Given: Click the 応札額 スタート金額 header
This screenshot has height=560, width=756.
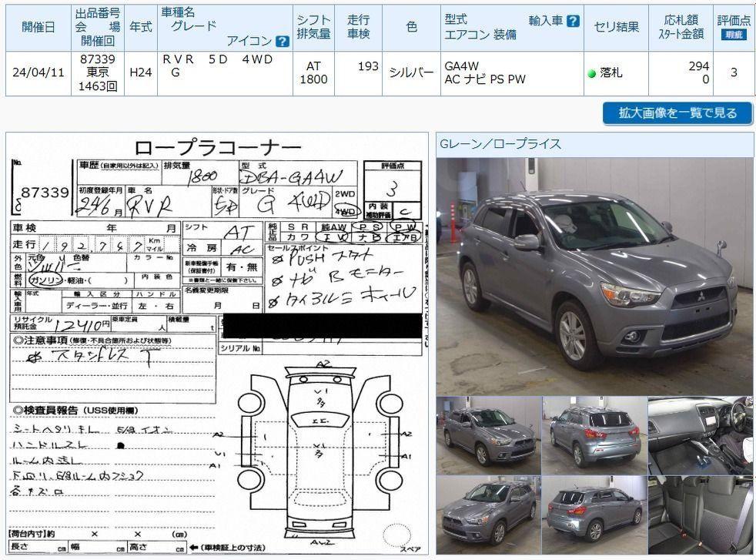Looking at the screenshot, I should pyautogui.click(x=681, y=28).
